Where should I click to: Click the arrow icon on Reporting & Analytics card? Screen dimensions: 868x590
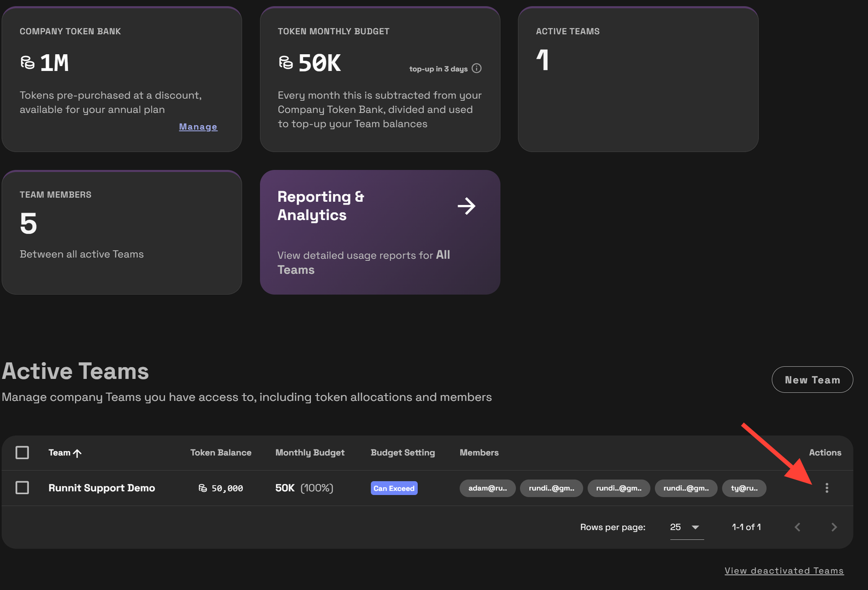[466, 206]
